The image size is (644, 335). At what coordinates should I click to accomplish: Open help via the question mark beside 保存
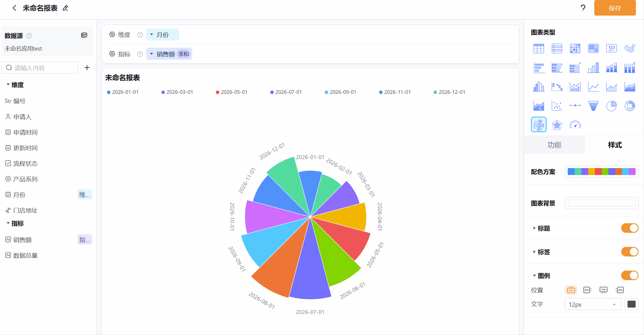coord(583,8)
